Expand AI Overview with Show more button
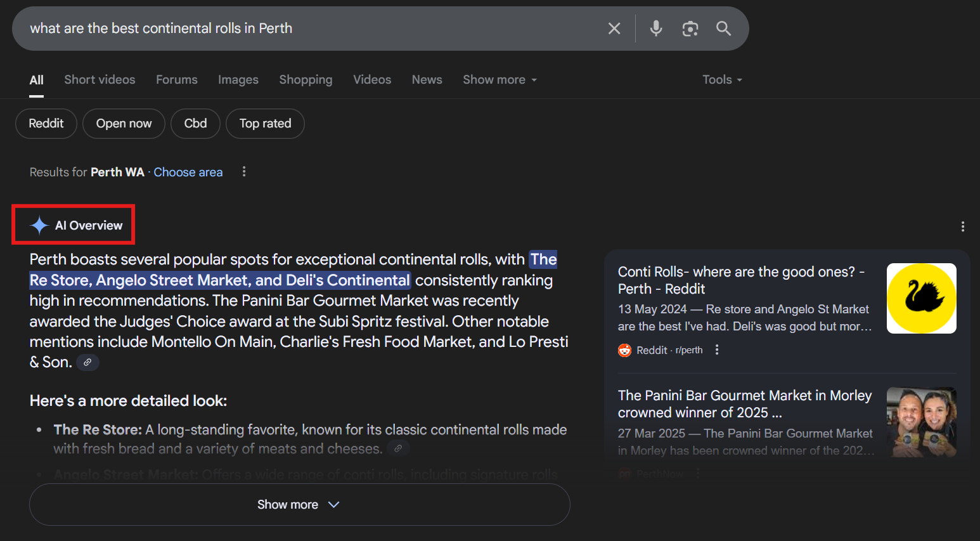Image resolution: width=980 pixels, height=541 pixels. pos(299,505)
